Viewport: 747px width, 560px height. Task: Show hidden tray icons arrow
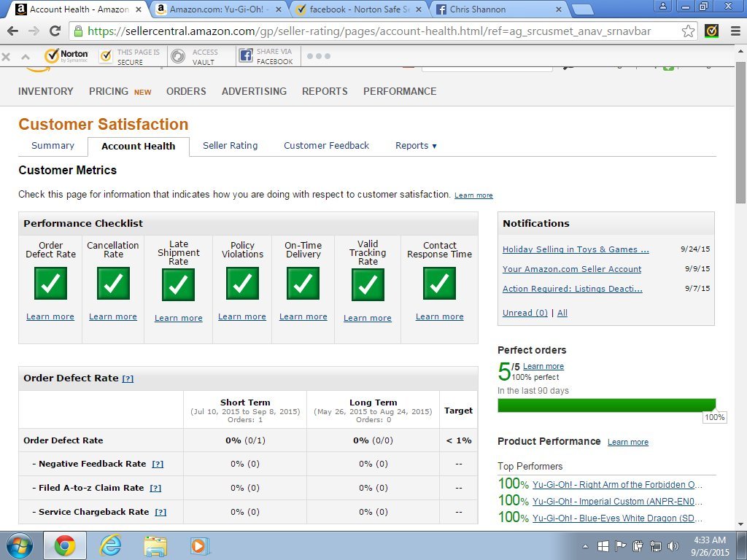coord(586,547)
